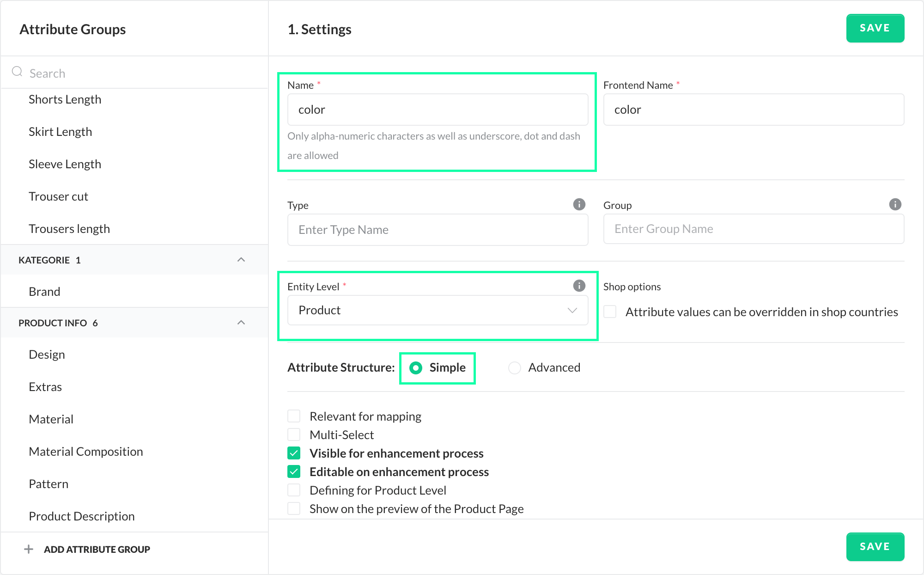Uncheck Visible for enhancement process
Screen dimensions: 924x575
[294, 453]
